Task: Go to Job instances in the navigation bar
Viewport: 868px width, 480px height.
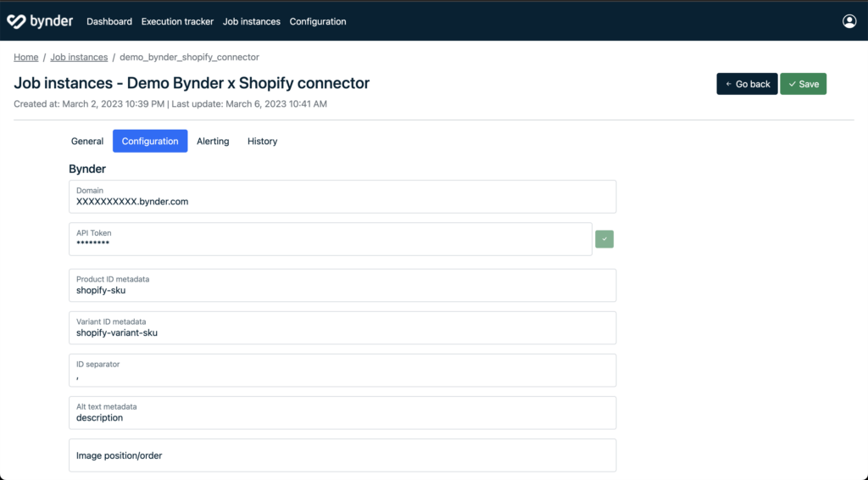Action: [251, 21]
